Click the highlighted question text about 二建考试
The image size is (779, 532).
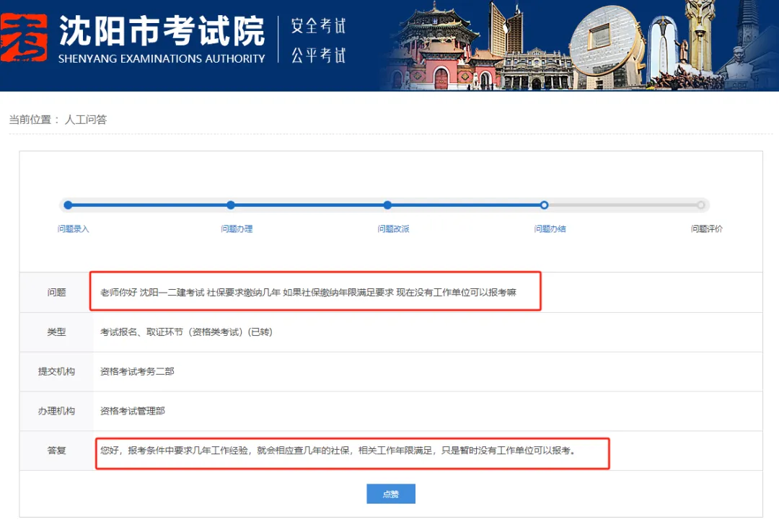click(x=308, y=293)
